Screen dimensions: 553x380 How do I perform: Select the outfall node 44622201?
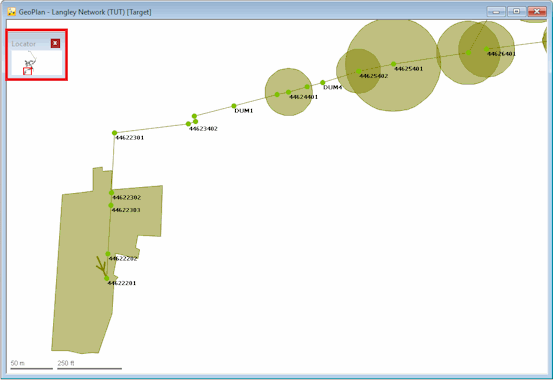[x=107, y=279]
